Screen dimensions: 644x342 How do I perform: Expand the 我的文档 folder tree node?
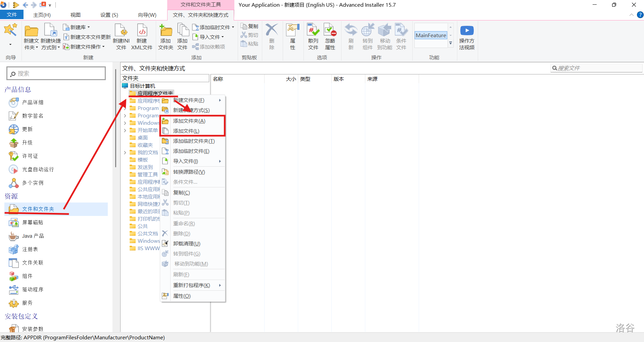pyautogui.click(x=125, y=153)
